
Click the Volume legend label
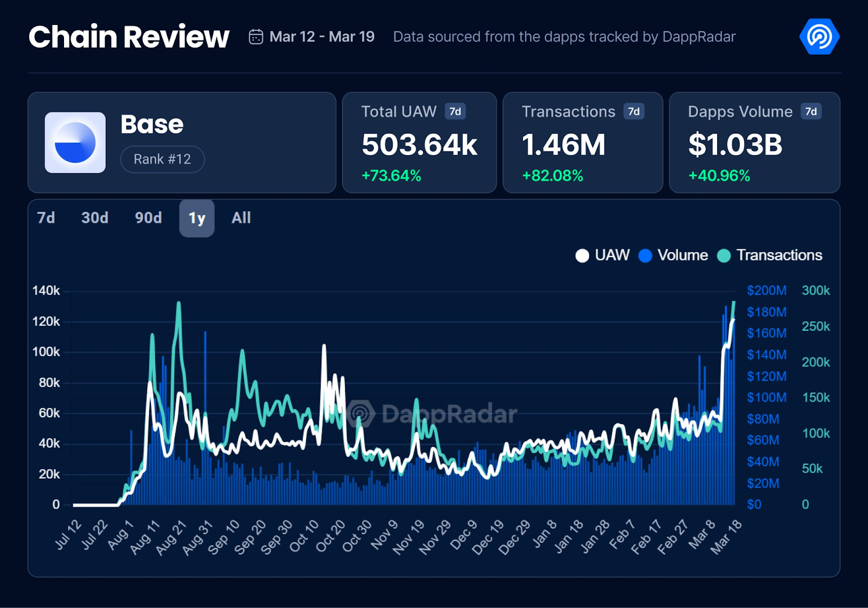click(682, 255)
